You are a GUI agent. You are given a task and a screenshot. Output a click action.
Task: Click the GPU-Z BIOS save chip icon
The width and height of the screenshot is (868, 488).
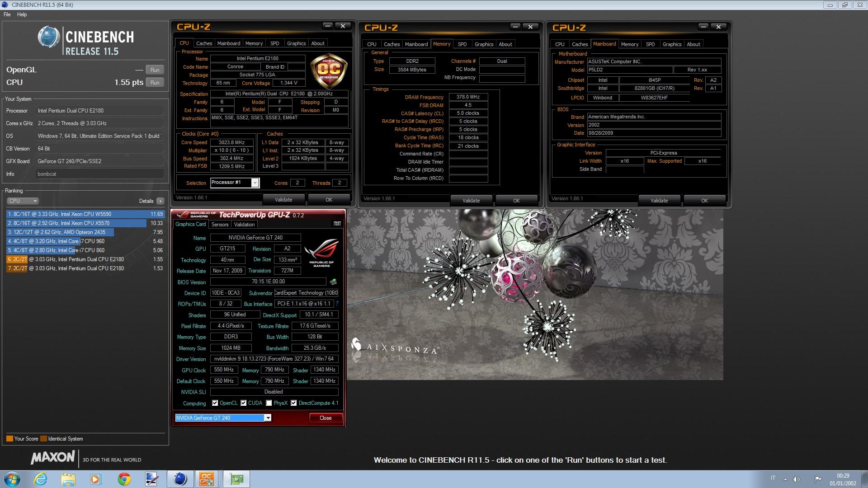(x=333, y=282)
